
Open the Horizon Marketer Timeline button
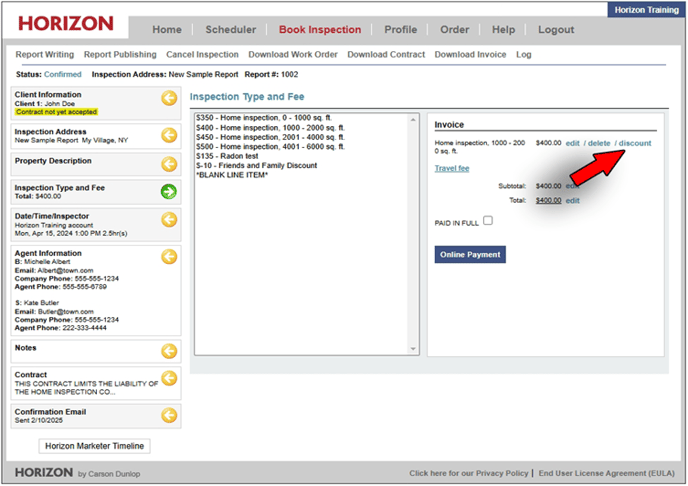pos(94,446)
